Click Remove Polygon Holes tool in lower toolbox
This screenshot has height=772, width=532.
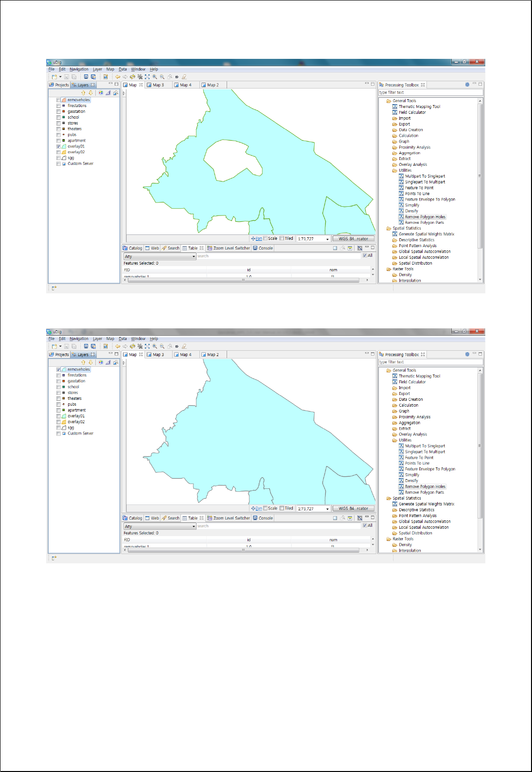click(425, 486)
